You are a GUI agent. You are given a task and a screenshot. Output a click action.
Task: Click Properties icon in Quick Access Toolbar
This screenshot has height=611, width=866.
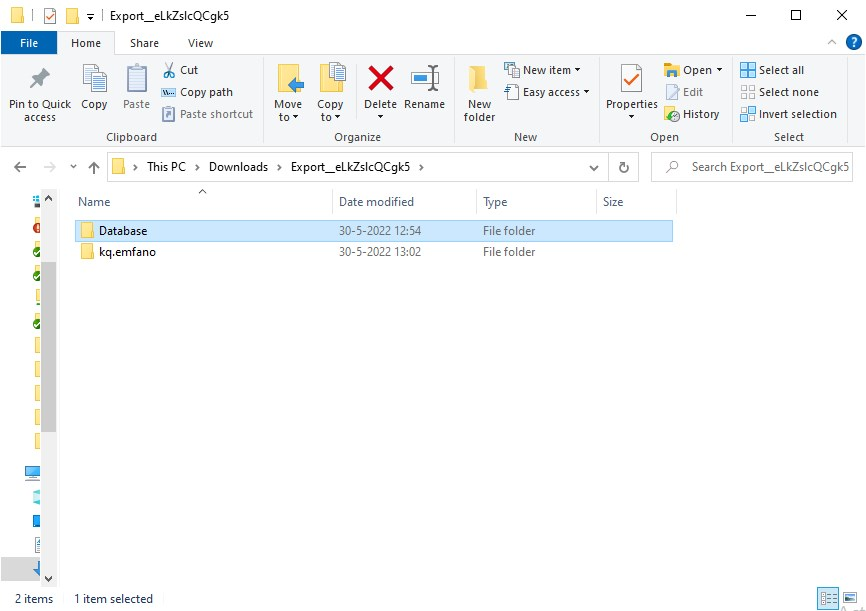50,16
